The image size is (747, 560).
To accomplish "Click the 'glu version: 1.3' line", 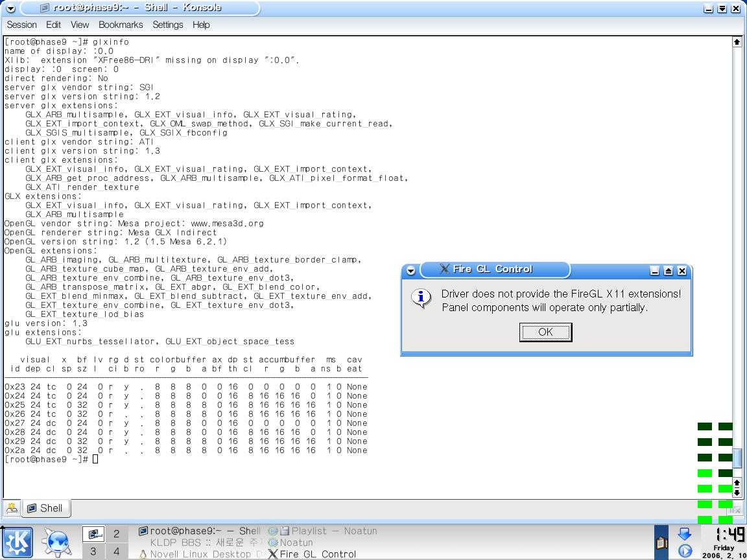I will coord(46,323).
